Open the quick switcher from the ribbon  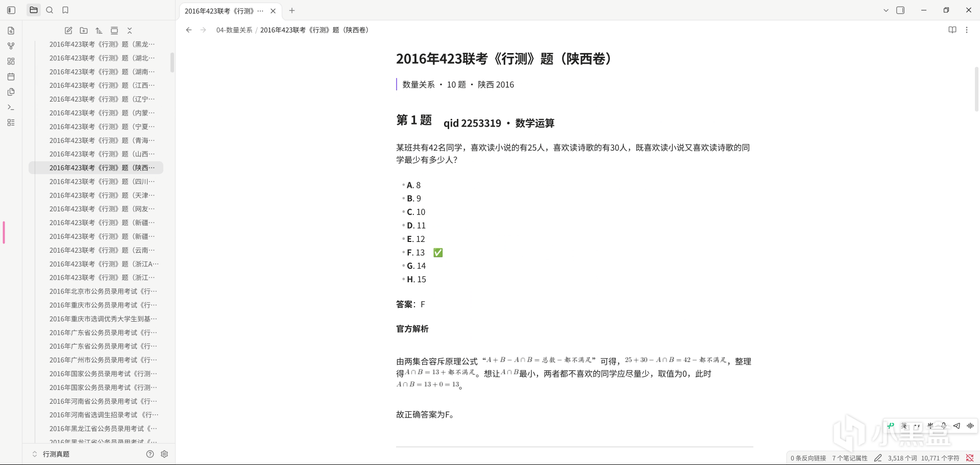(11, 31)
